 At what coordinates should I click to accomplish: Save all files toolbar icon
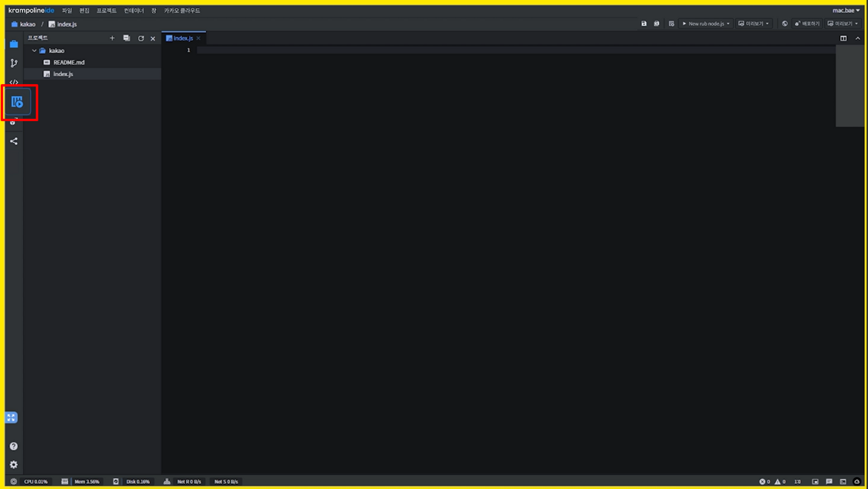(x=657, y=24)
